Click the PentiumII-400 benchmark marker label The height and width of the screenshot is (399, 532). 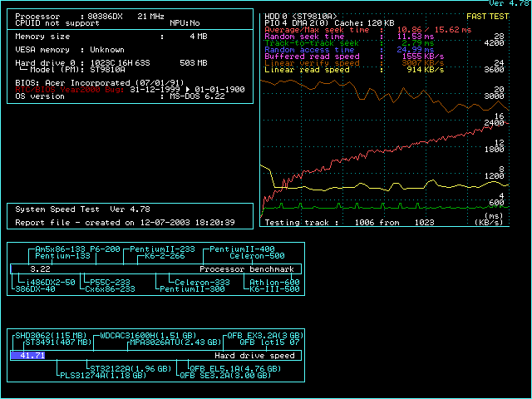coord(243,249)
